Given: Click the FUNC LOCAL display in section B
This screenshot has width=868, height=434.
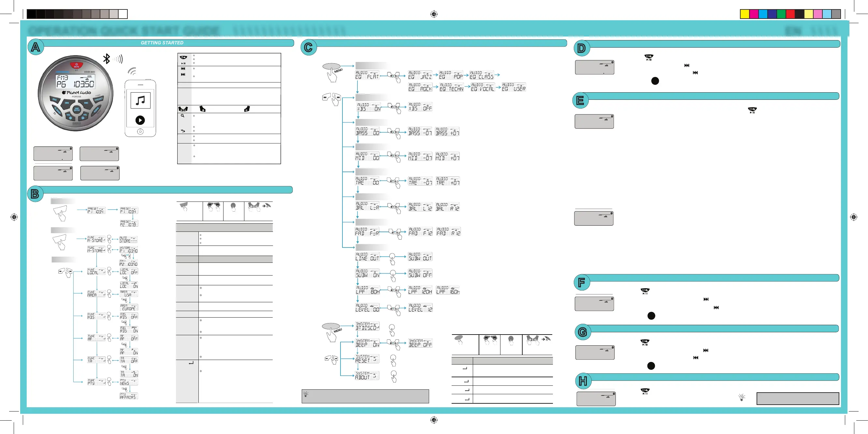Looking at the screenshot, I should click(96, 272).
